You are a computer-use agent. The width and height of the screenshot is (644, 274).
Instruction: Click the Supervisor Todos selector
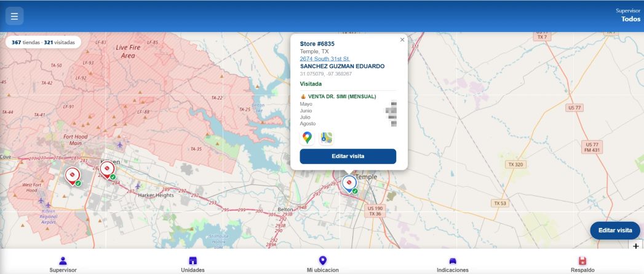628,15
